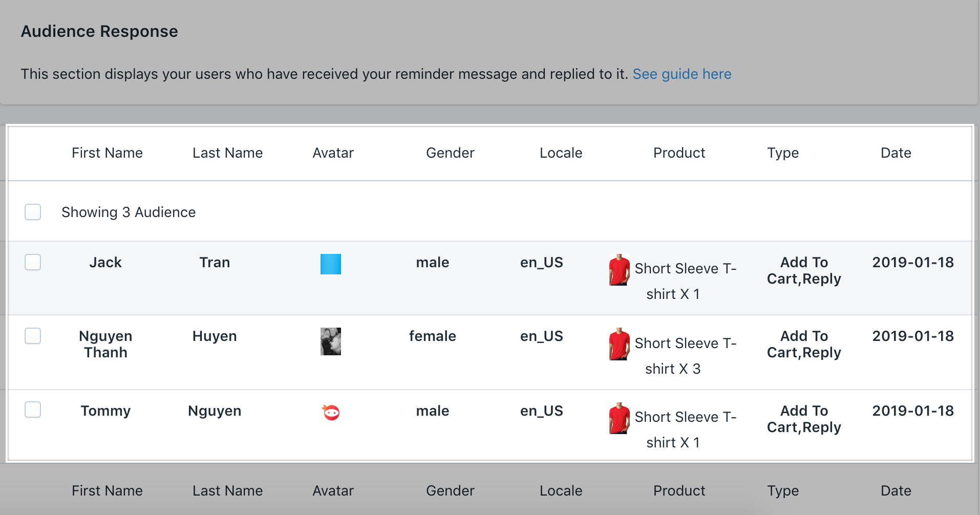Click the 'Showing 3 Audience' label
The image size is (980, 515).
pos(129,212)
